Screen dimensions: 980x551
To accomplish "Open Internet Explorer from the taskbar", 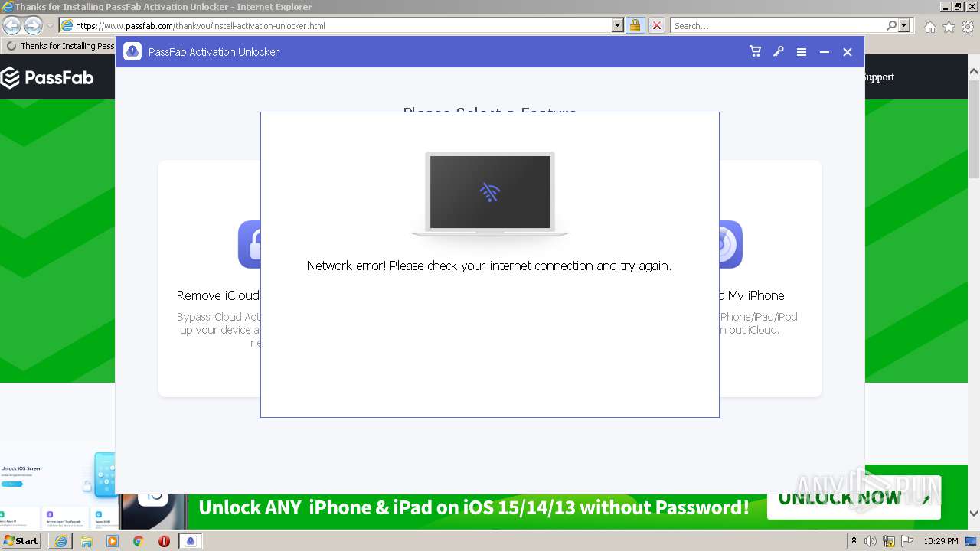I will pyautogui.click(x=60, y=541).
